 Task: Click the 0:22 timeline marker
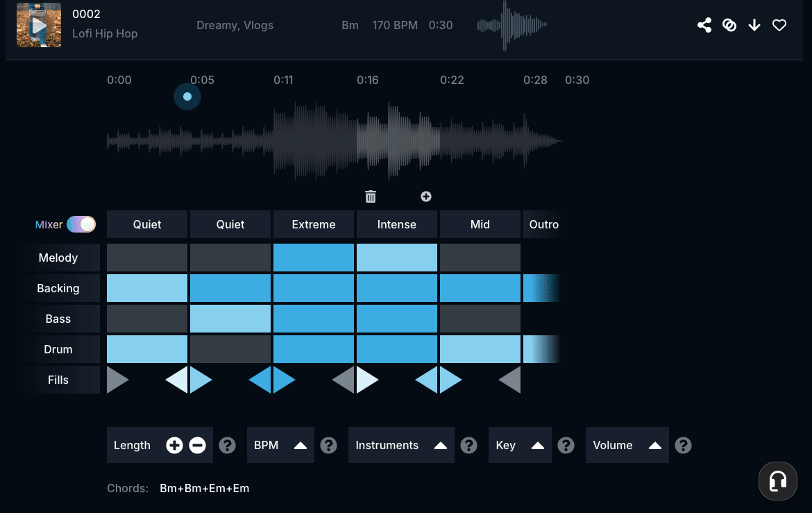[452, 80]
